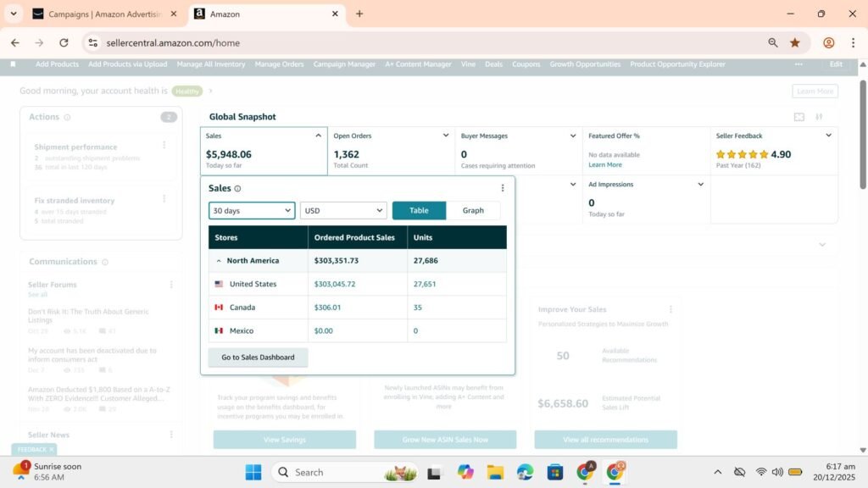Expand the Buyer Messages card
Viewport: 868px width, 488px height.
point(573,136)
